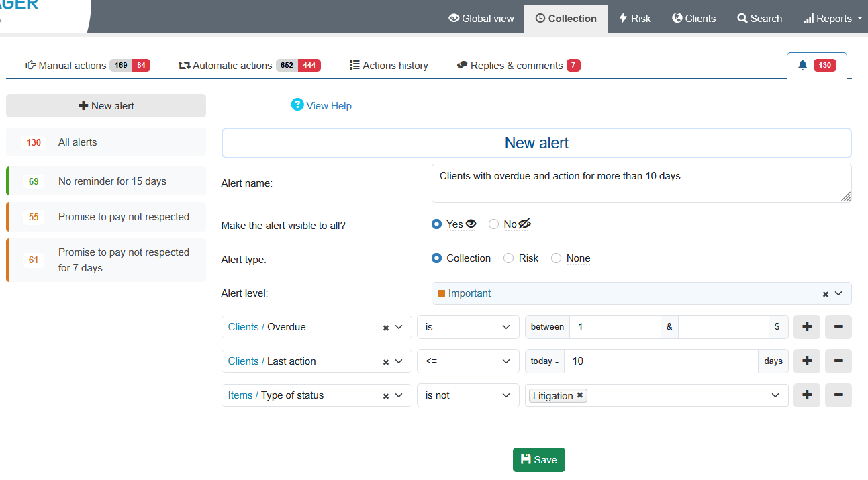Add a condition after the Overdue row

[x=806, y=327]
